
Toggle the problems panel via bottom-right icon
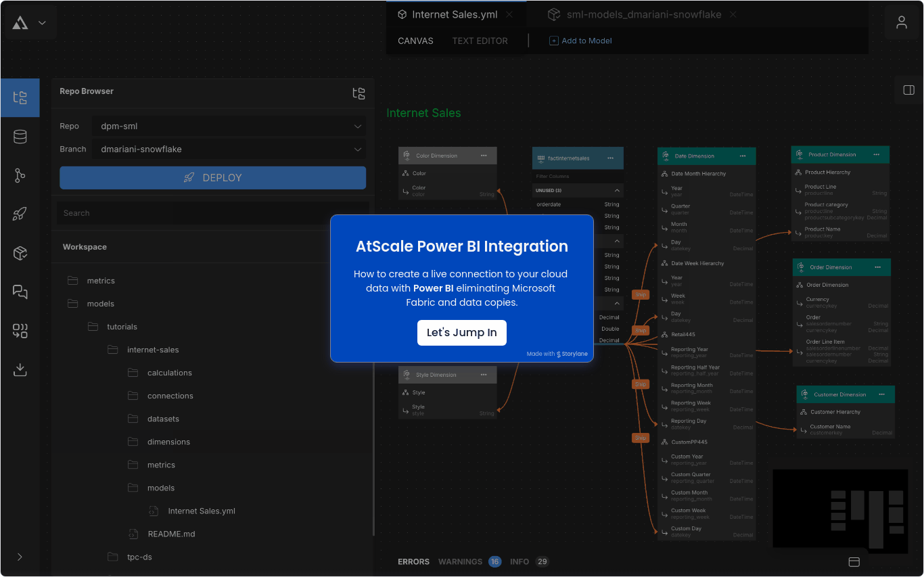click(854, 561)
